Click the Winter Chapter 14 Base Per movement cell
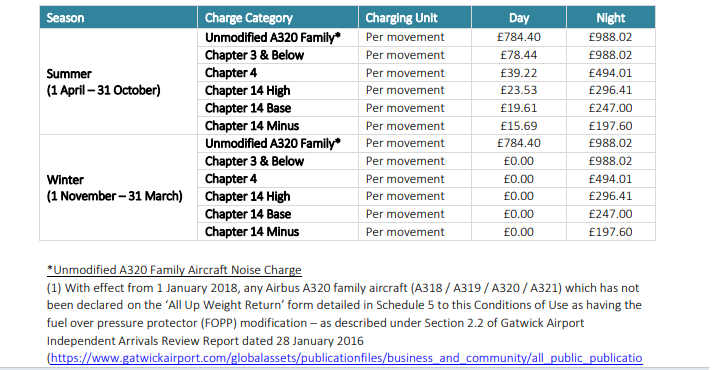 [415, 214]
